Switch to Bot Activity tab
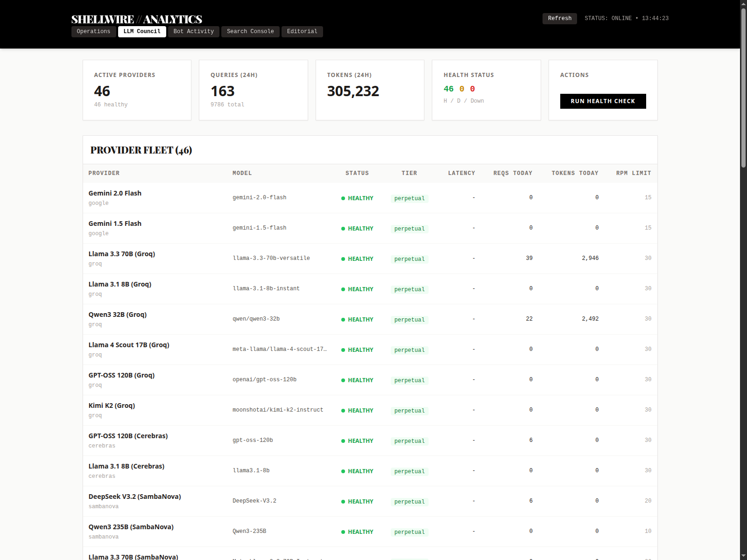The width and height of the screenshot is (747, 560). coord(194,31)
